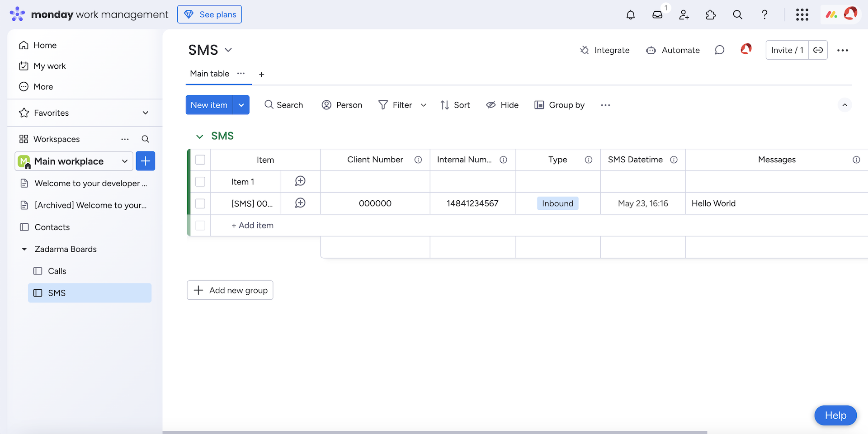Show SMS Datetime column info icon
Screen dimensions: 868x434
(674, 160)
